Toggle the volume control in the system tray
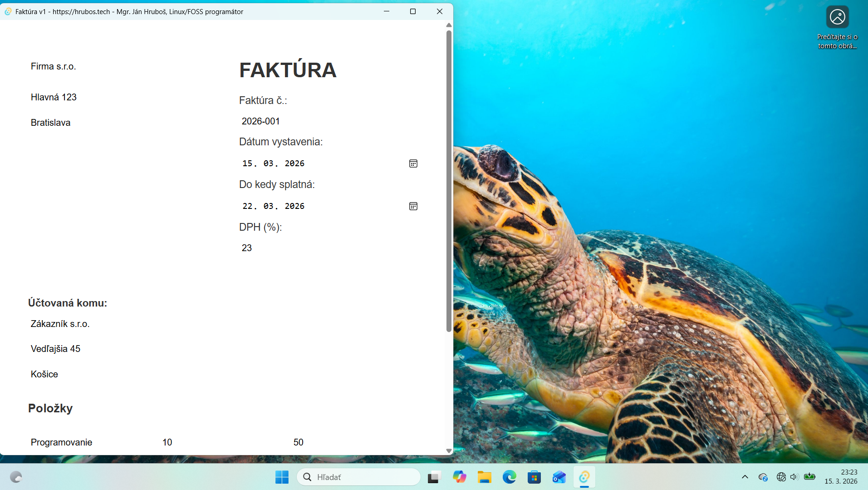868x490 pixels. [x=794, y=477]
